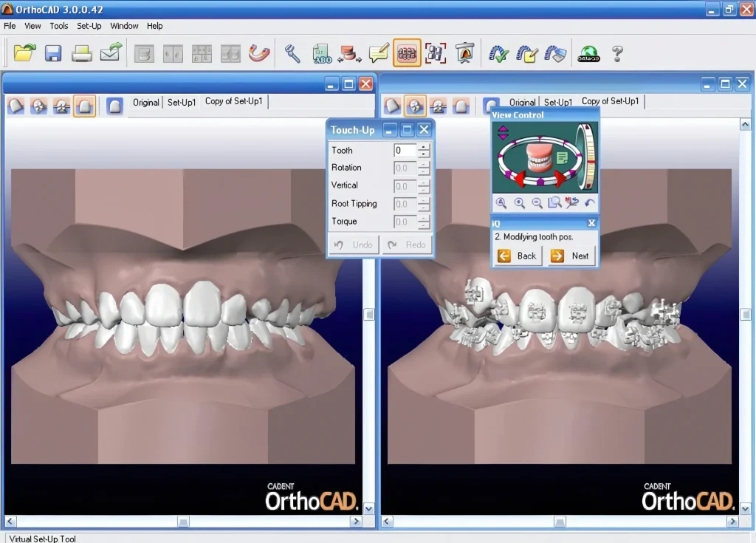Select the multi-pane gallery view layout icon
Screen dimensions: 756x543
202,53
